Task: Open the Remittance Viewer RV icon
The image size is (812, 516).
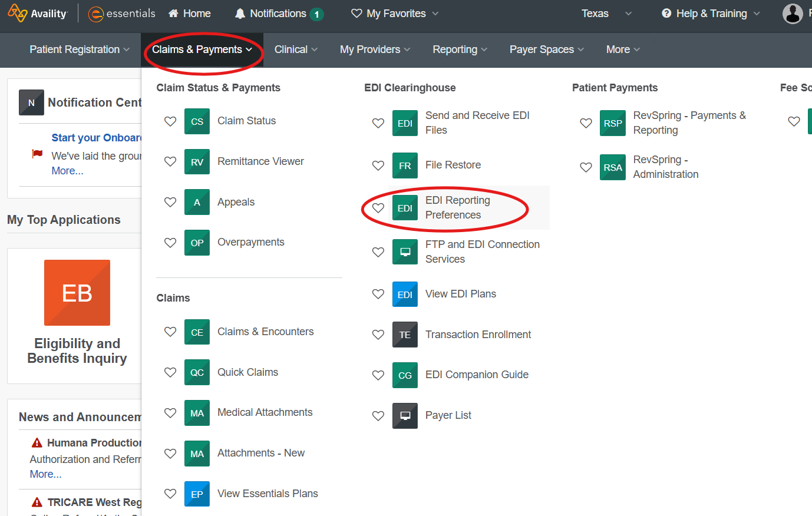Action: point(197,162)
